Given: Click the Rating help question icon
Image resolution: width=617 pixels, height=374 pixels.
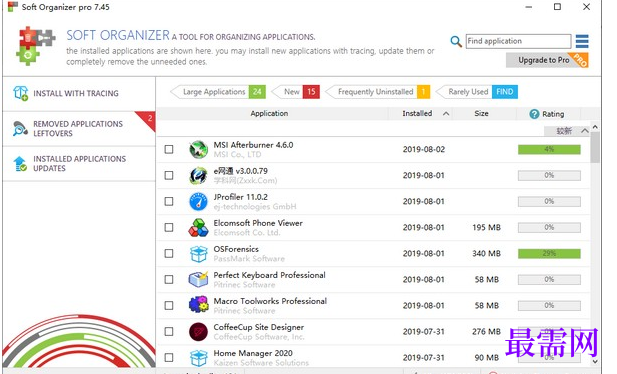Looking at the screenshot, I should pyautogui.click(x=534, y=114).
